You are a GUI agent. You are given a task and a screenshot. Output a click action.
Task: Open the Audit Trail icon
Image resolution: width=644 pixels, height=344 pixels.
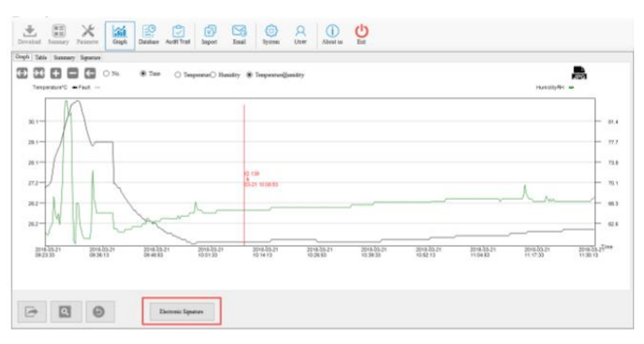point(178,35)
